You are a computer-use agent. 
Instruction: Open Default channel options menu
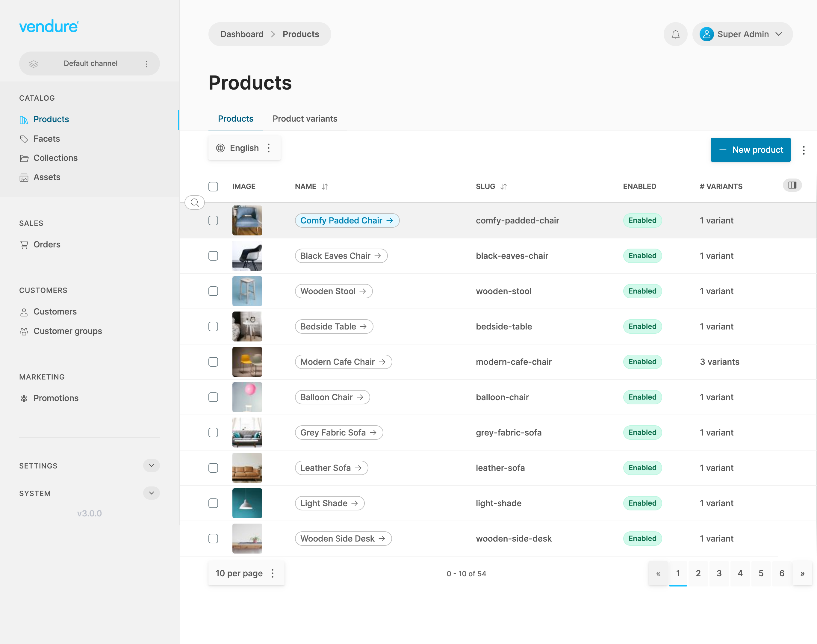point(147,64)
